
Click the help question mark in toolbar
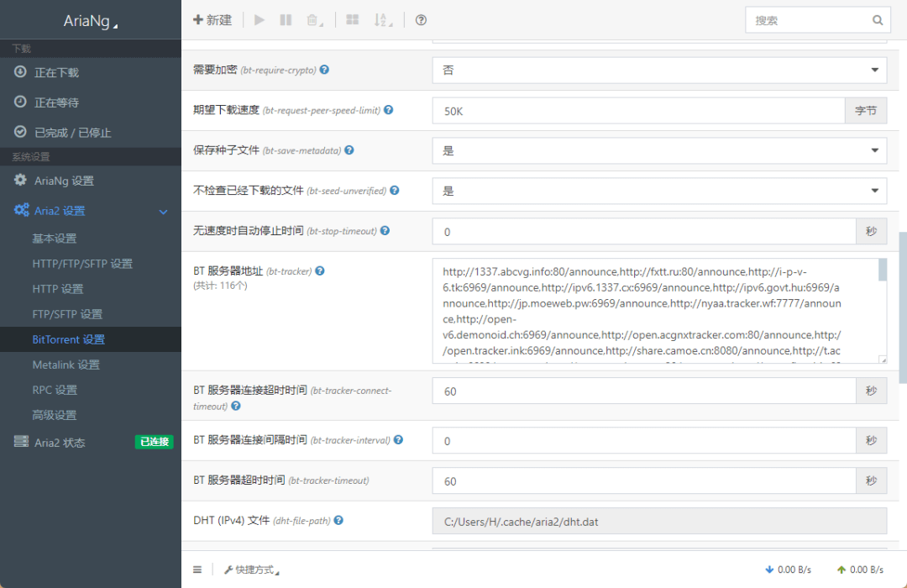[421, 20]
